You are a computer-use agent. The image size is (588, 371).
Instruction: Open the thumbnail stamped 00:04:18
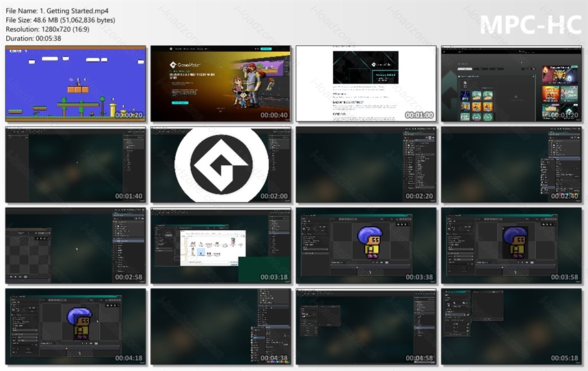point(75,327)
